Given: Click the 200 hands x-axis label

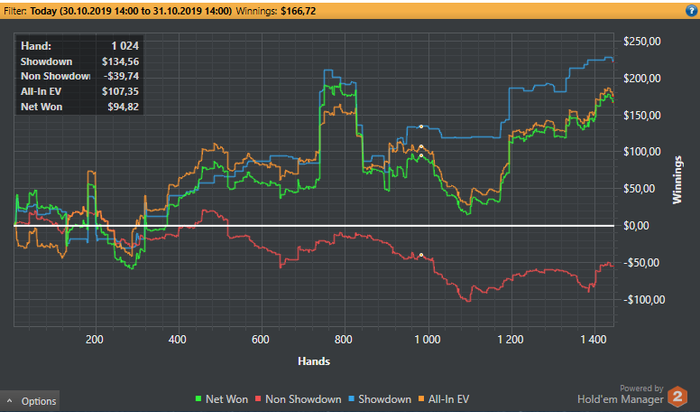Looking at the screenshot, I should tap(94, 340).
